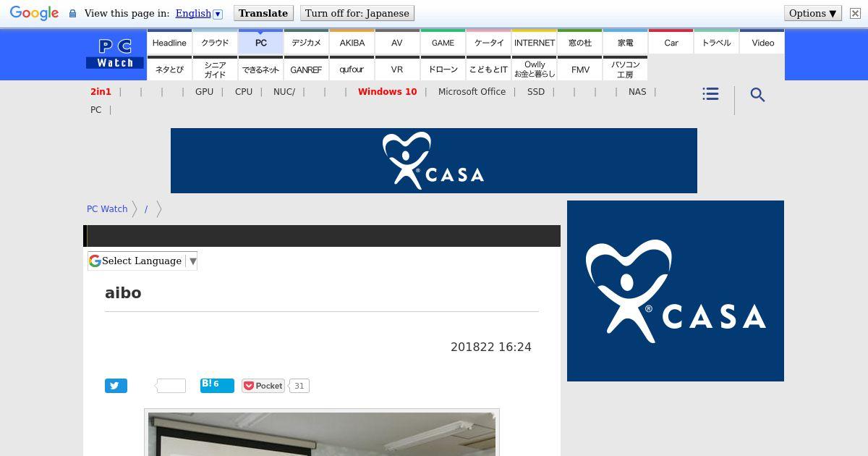Open the qufour tab
This screenshot has width=868, height=456.
pyautogui.click(x=352, y=69)
